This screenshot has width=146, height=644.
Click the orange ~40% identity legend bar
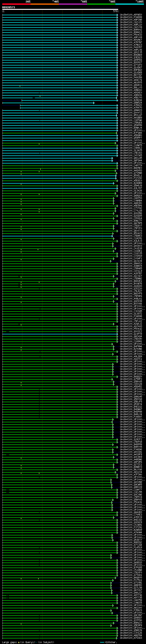click(45, 4)
